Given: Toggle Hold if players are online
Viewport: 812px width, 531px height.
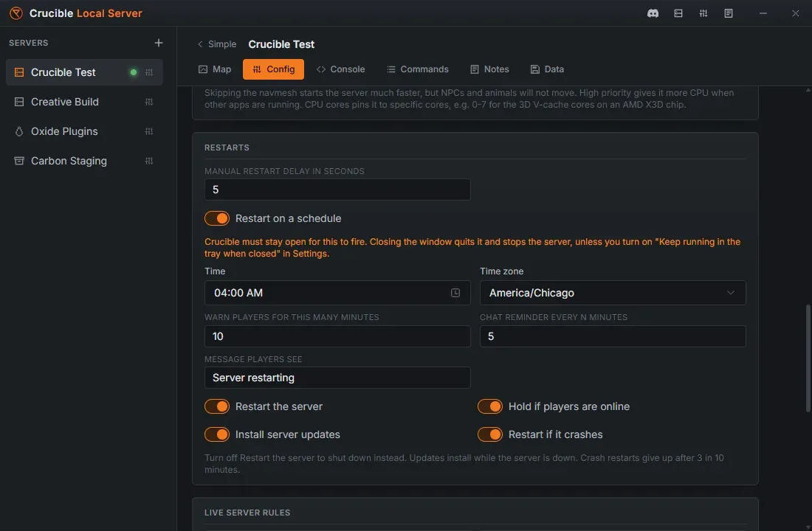Looking at the screenshot, I should [x=490, y=407].
